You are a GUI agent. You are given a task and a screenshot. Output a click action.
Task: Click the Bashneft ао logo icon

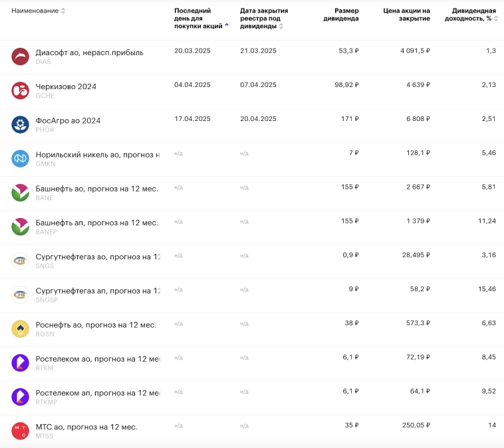(x=20, y=193)
